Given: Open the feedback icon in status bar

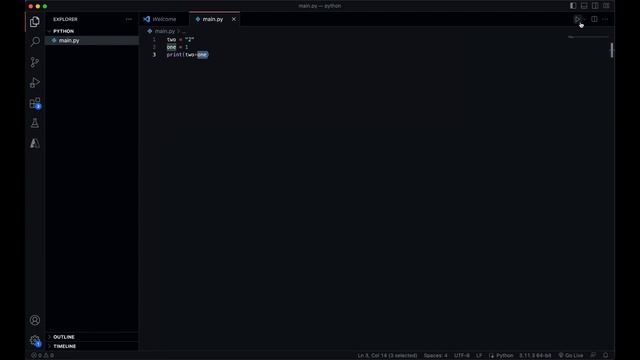Looking at the screenshot, I should pos(593,355).
